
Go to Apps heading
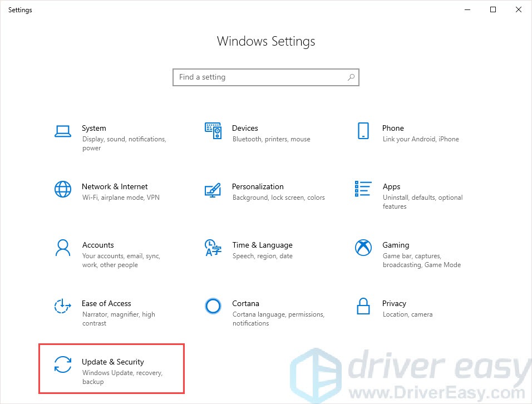(x=392, y=187)
